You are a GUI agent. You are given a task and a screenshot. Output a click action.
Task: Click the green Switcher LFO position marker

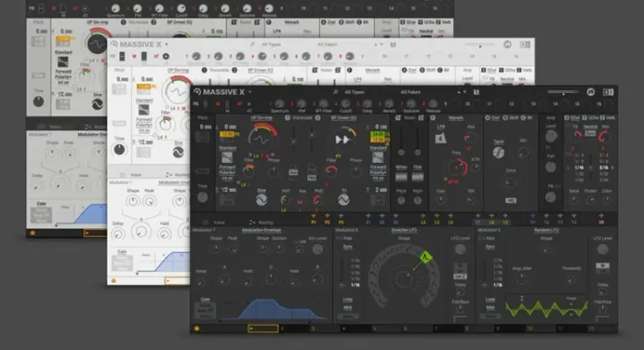click(426, 256)
